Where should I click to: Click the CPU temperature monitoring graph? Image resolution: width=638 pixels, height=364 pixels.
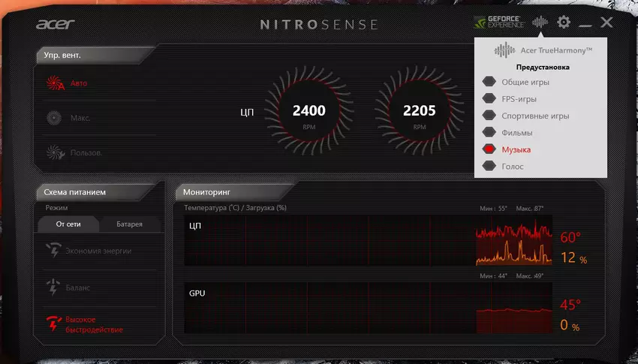[x=368, y=240]
